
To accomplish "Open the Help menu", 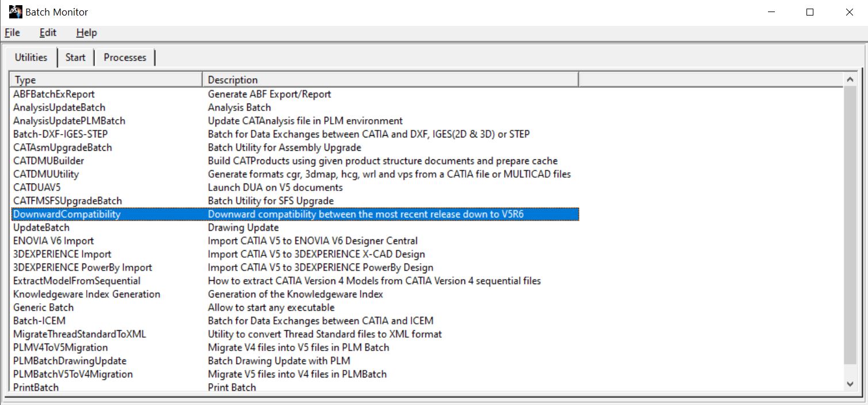I will [x=86, y=33].
